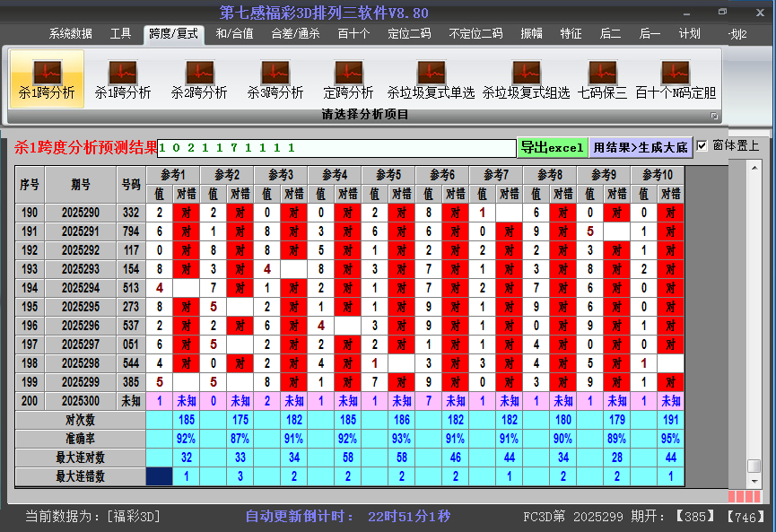Toggle the 窗体置上 checkbox
The width and height of the screenshot is (776, 532).
702,145
